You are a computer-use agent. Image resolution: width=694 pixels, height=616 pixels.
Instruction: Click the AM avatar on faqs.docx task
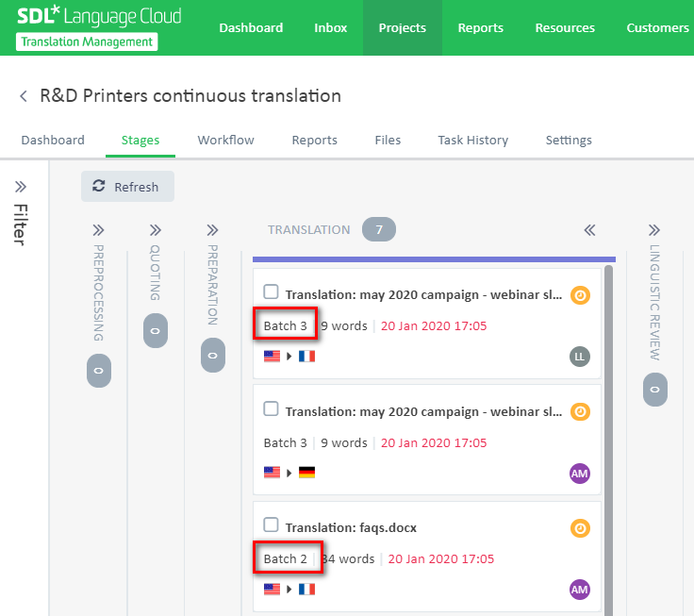pos(579,590)
